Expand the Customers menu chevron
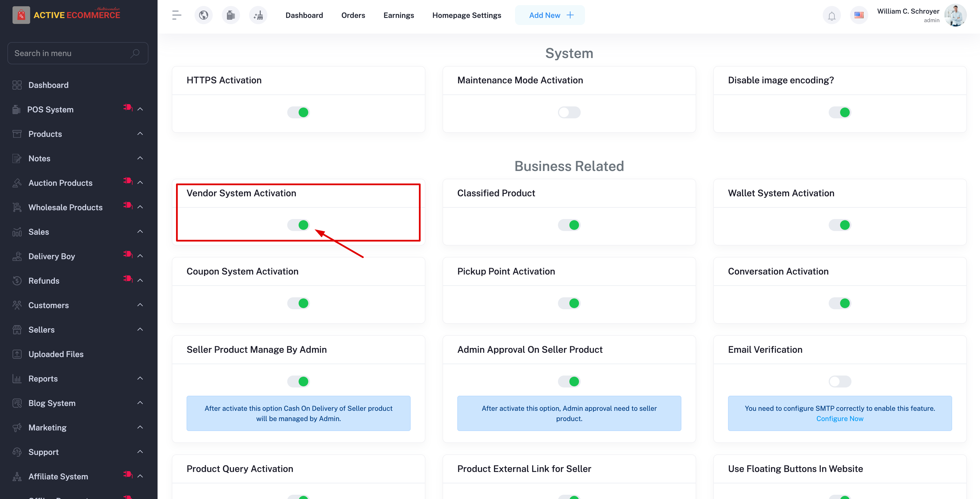Screen dimensions: 980x499 [x=140, y=305]
